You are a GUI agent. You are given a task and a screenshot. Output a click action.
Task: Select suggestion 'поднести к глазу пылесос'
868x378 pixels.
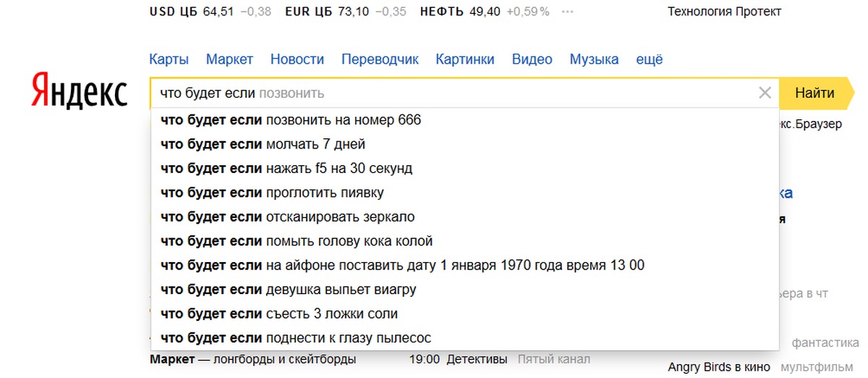click(x=464, y=338)
